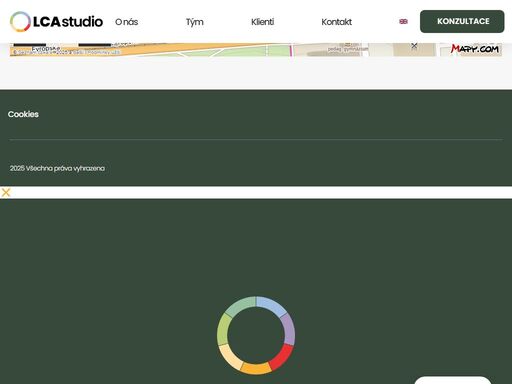Click the KONZULTACE button
This screenshot has width=512, height=384.
click(x=462, y=21)
